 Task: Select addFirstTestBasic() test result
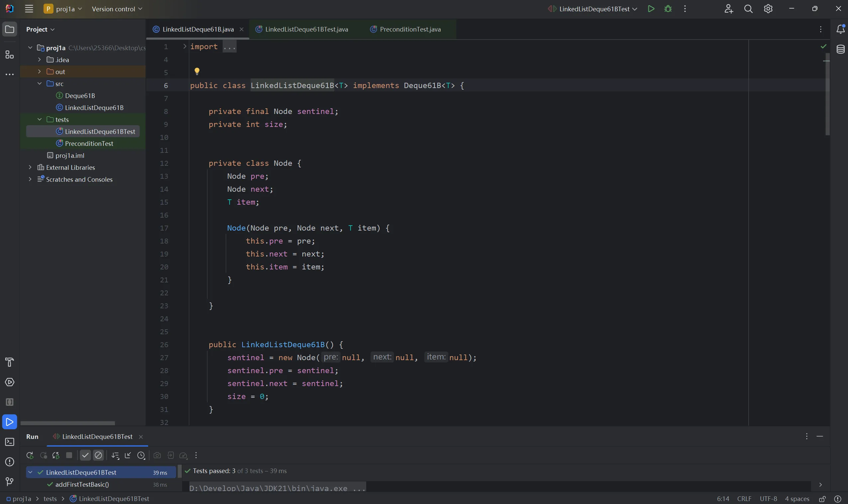pyautogui.click(x=82, y=484)
